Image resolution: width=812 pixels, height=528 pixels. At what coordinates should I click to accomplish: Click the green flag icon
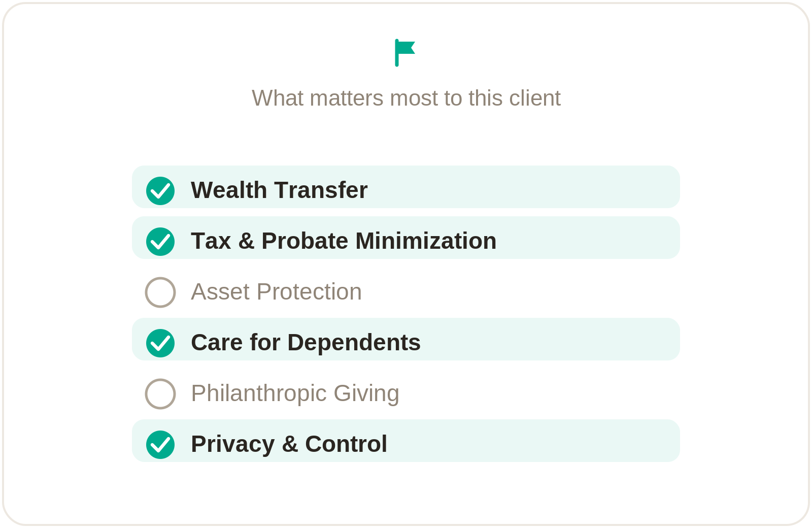click(x=405, y=53)
